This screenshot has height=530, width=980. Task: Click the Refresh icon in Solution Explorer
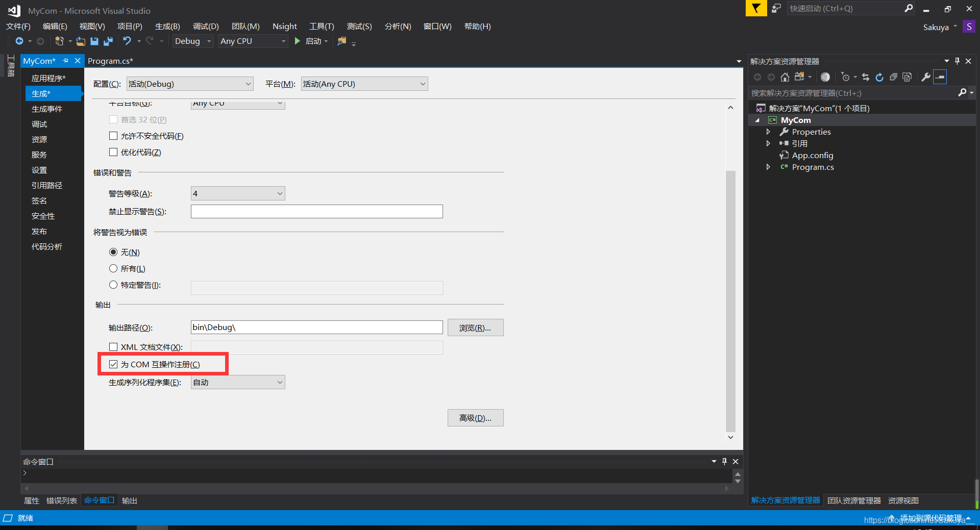tap(879, 77)
